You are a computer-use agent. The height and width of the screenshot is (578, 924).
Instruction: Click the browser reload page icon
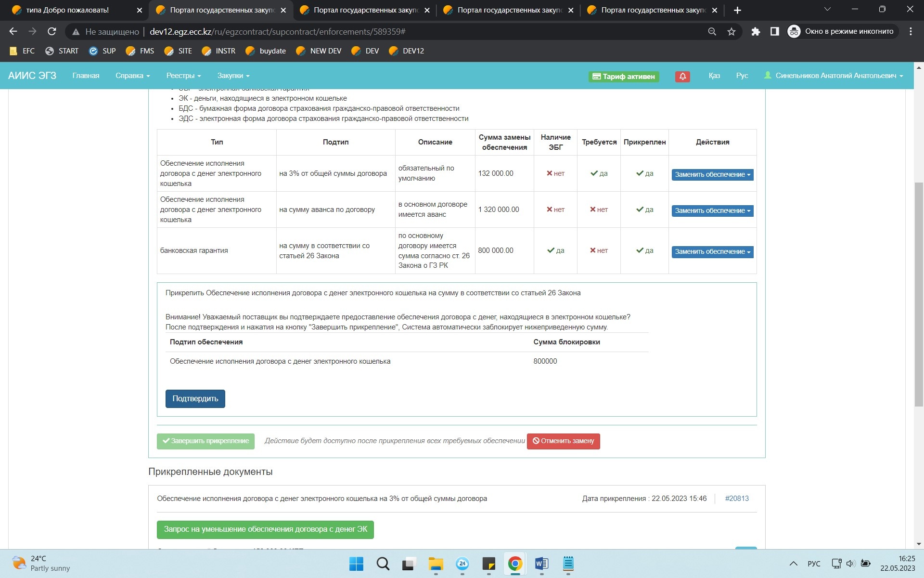[x=52, y=31]
